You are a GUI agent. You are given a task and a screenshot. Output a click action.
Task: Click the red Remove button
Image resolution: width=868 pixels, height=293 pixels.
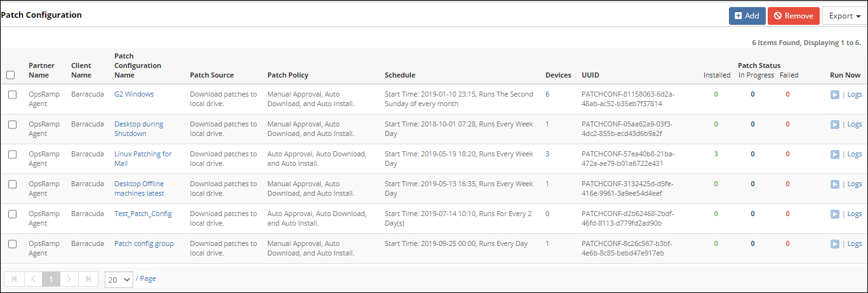[793, 16]
